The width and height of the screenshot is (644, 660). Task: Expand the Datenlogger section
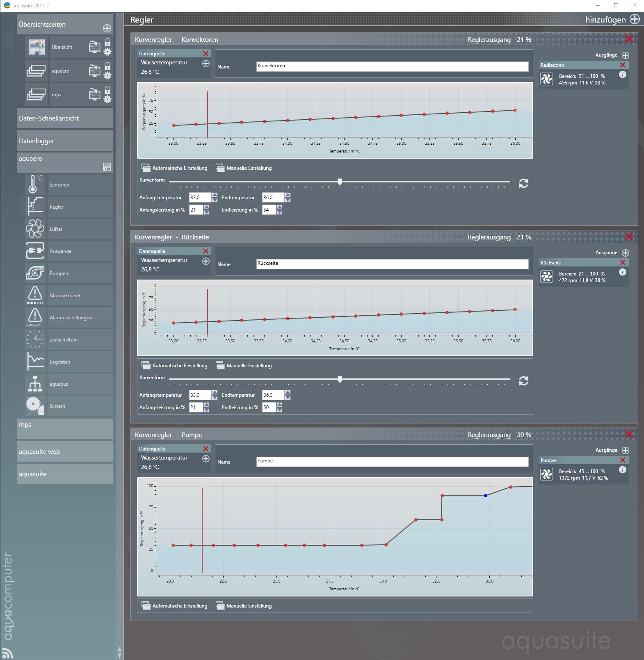click(x=65, y=141)
